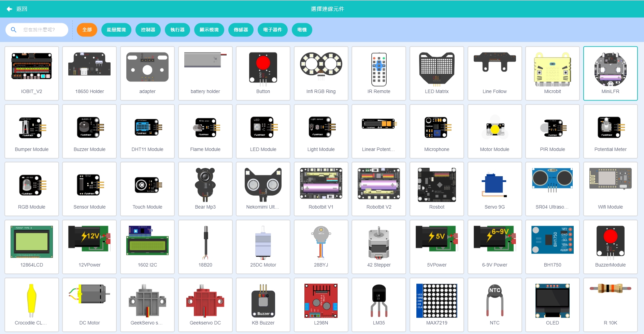Choose the OLED display component
The height and width of the screenshot is (334, 644).
pos(552,304)
